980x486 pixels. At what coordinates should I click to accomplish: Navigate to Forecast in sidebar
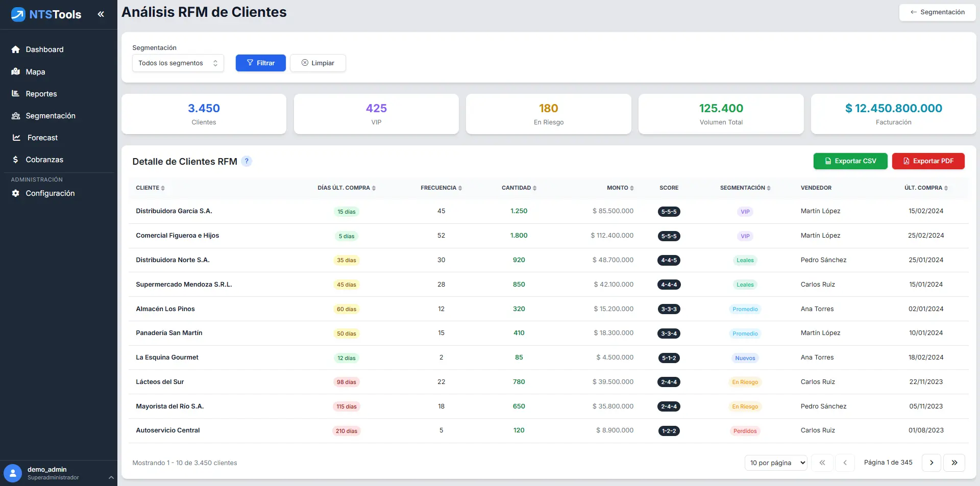pos(42,138)
